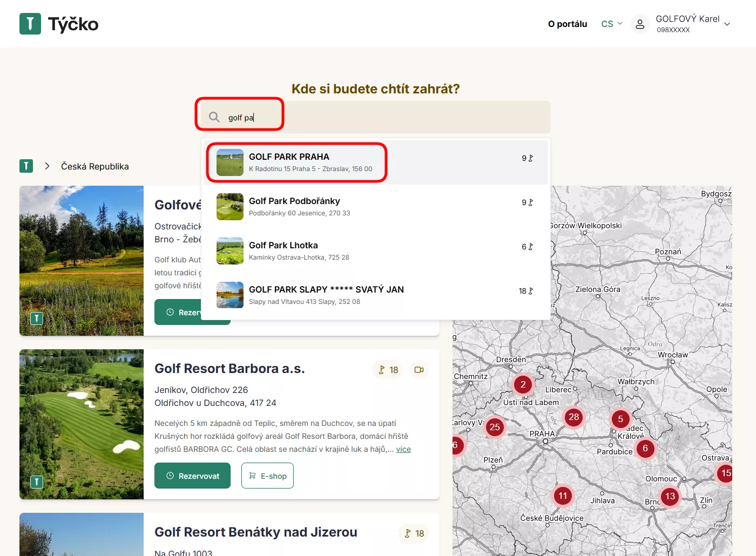Screen dimensions: 756x556
Task: Click the hole count icon of Golf Park Lhotka
Action: (531, 247)
